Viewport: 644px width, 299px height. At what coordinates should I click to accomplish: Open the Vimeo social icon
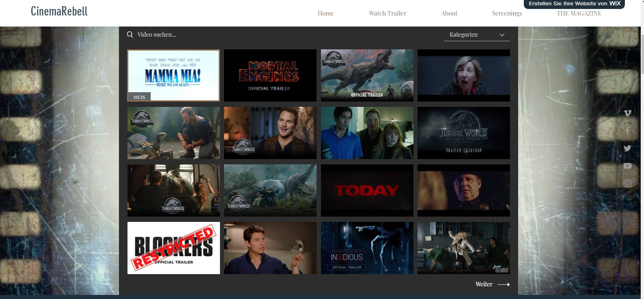[x=627, y=113]
